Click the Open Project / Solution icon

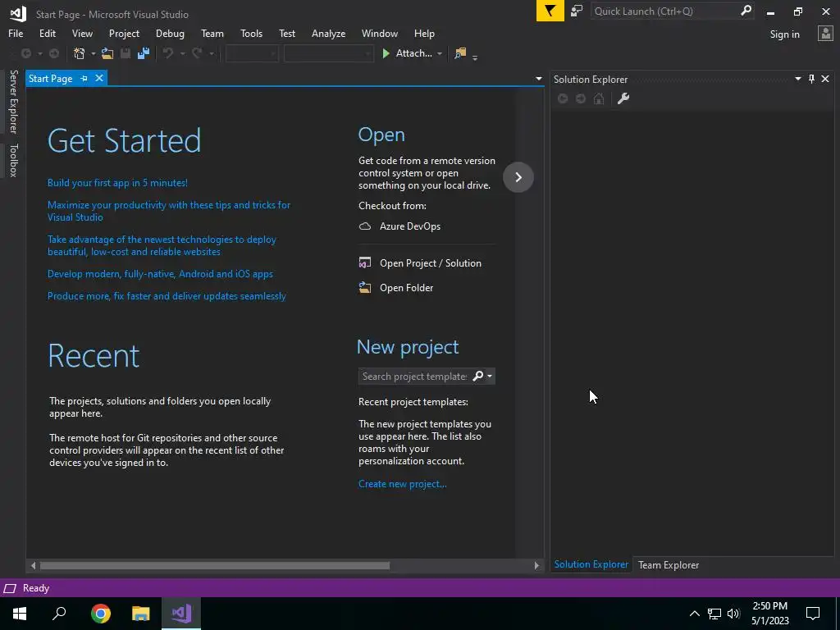pyautogui.click(x=365, y=263)
